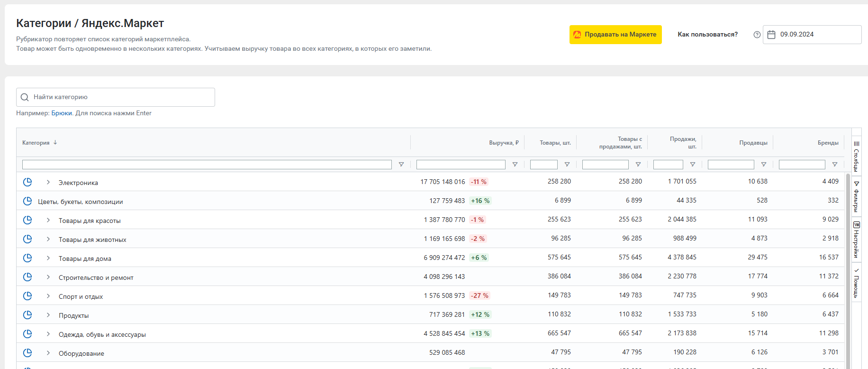868x369 pixels.
Task: Open pie chart for Товары для животных
Action: click(x=27, y=239)
